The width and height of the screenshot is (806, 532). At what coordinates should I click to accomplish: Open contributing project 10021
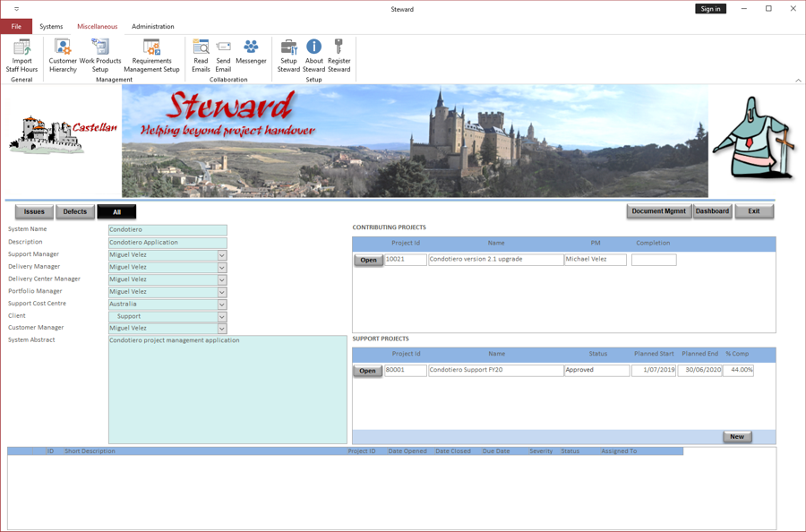tap(368, 260)
